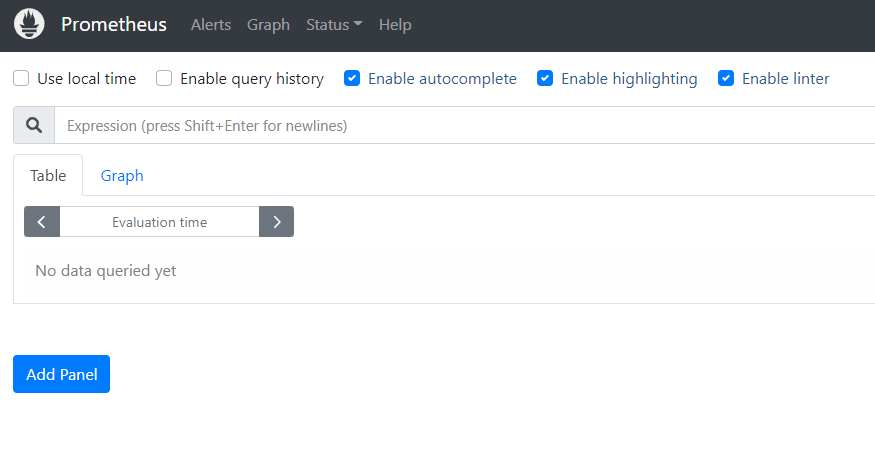Click the Add Panel button

(x=61, y=374)
